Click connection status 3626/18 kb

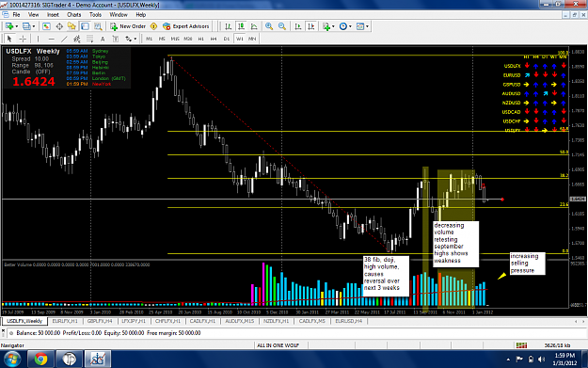(x=557, y=345)
